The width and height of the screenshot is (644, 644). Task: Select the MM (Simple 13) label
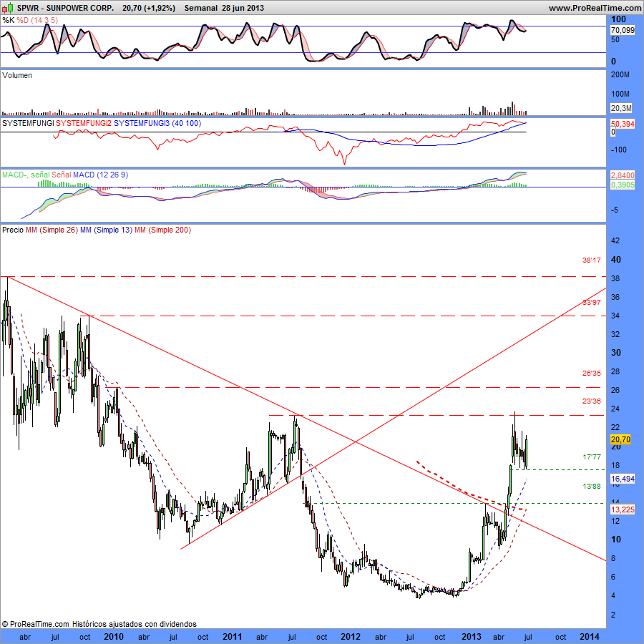[106, 230]
